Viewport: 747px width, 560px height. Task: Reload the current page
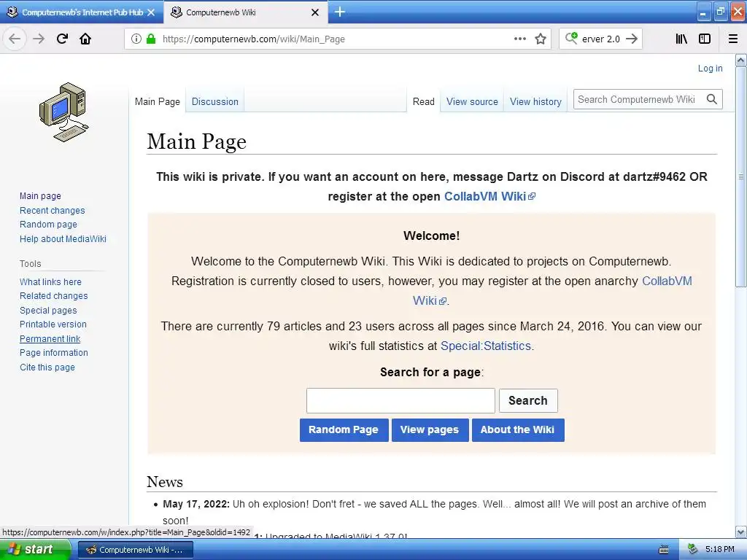click(x=62, y=39)
